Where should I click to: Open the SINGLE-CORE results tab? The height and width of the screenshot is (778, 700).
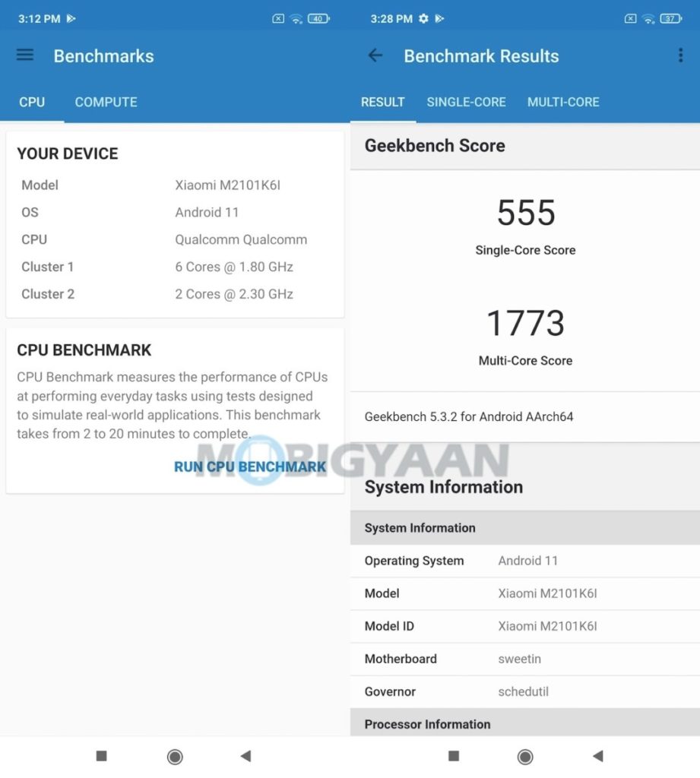[466, 102]
